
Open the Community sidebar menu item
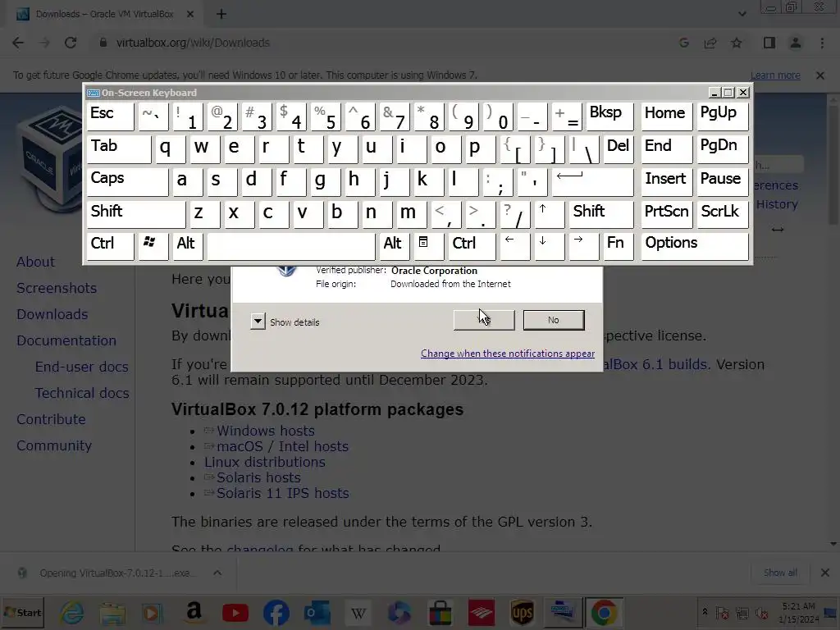click(x=53, y=445)
